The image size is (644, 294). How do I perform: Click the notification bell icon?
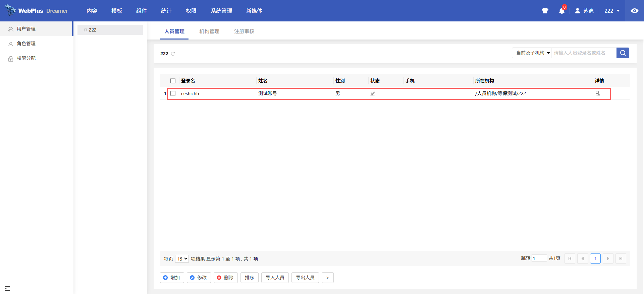[561, 11]
